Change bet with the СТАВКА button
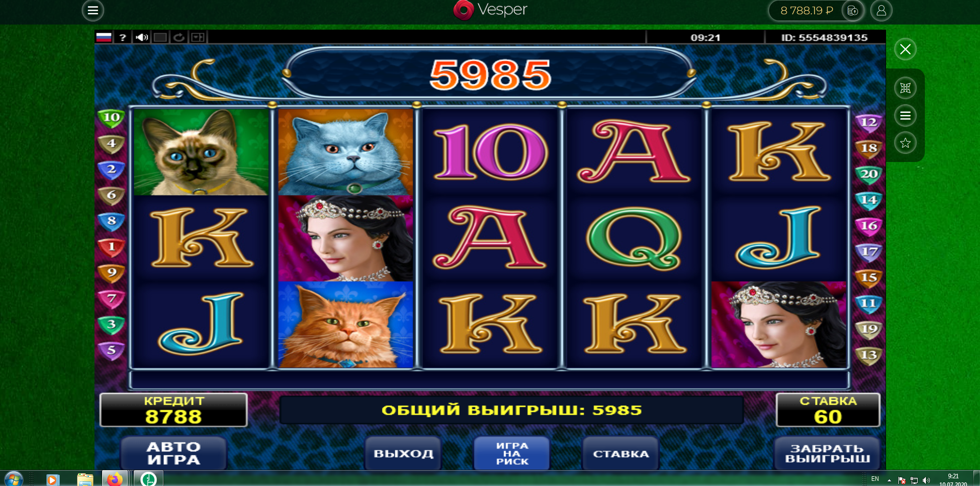 [x=620, y=453]
